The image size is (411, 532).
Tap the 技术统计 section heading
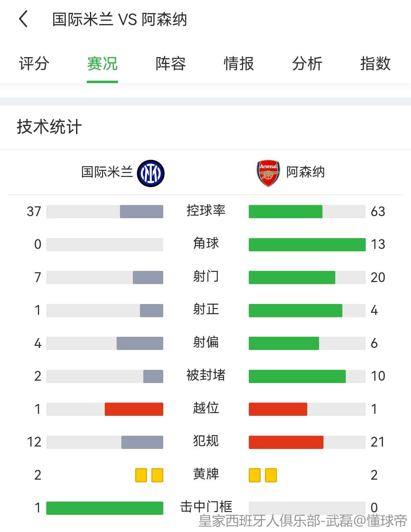49,127
